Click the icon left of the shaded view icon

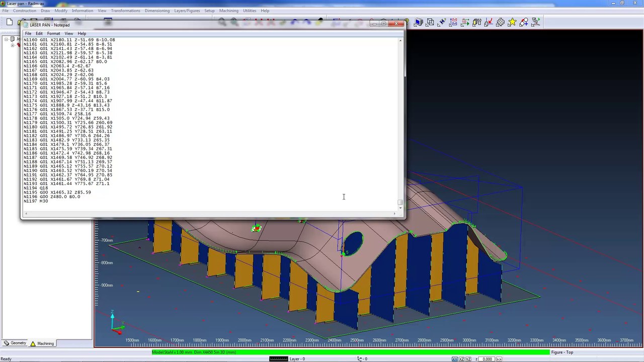pos(407,22)
